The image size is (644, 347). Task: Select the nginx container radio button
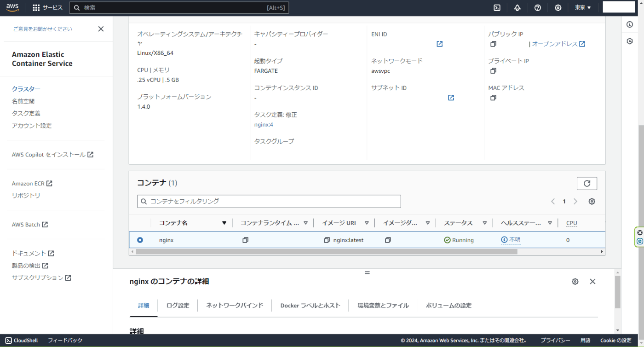[x=140, y=240]
